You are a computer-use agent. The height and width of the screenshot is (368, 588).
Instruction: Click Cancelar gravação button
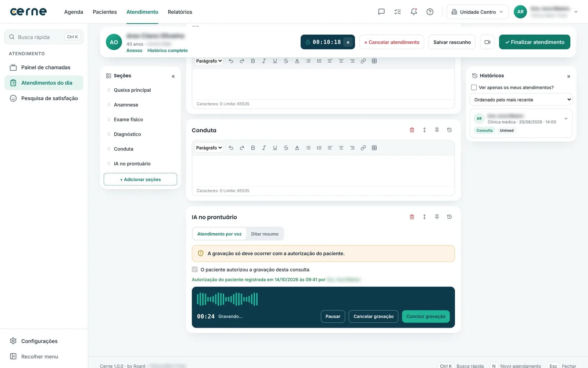coord(373,316)
